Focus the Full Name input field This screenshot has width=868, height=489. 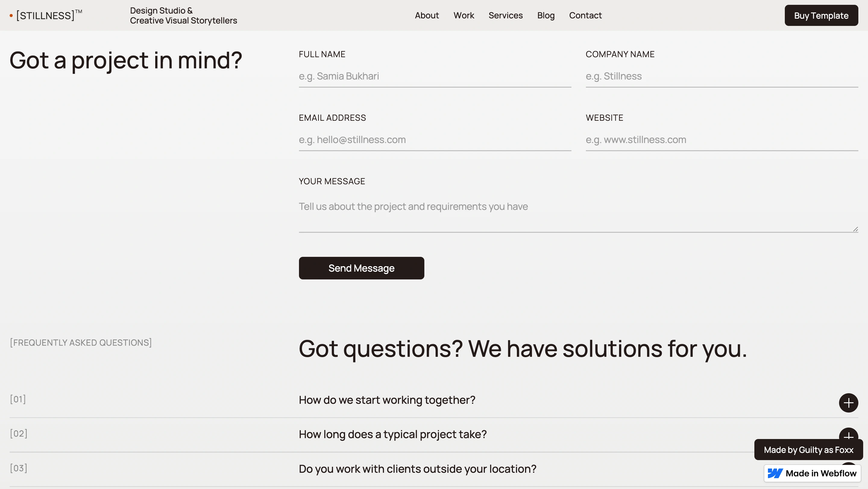(435, 76)
